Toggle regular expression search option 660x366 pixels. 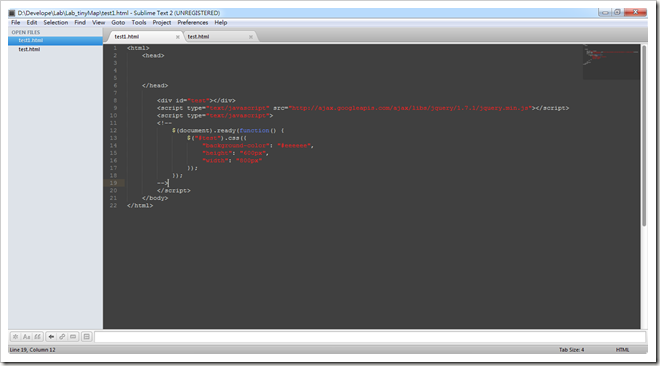click(x=15, y=337)
